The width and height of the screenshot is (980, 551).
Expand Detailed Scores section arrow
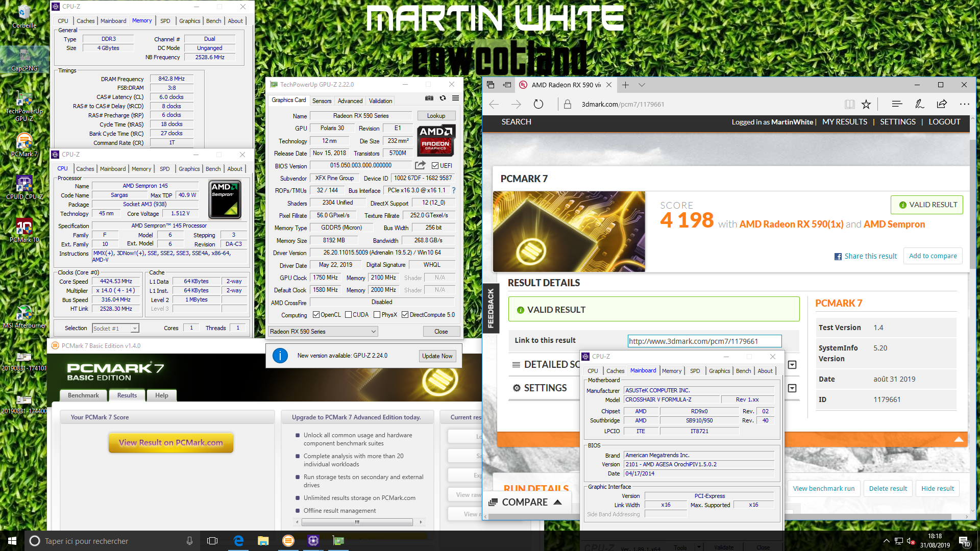pos(792,365)
